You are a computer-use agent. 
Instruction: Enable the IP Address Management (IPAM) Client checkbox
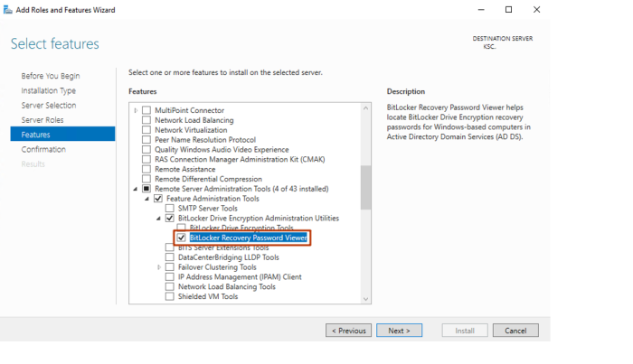pyautogui.click(x=170, y=277)
